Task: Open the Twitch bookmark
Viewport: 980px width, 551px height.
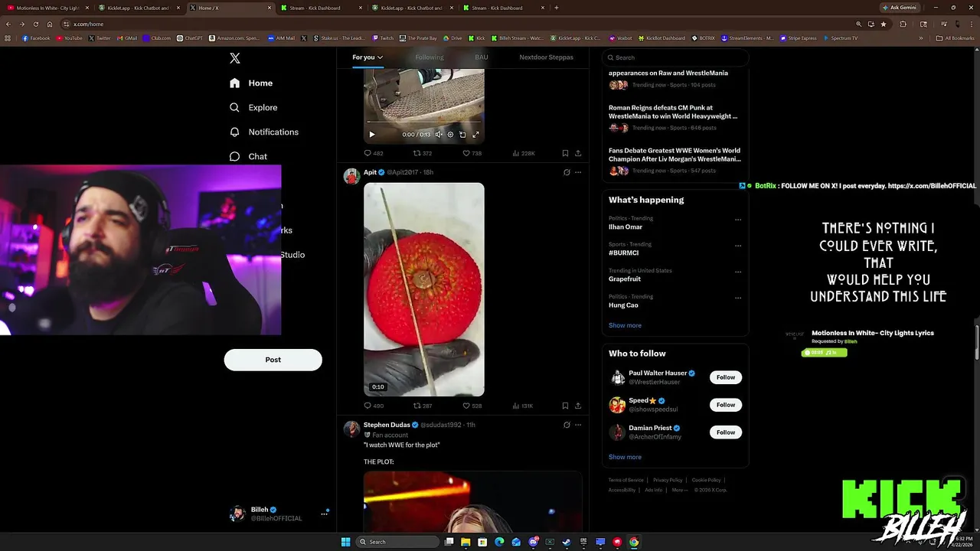Action: click(383, 37)
